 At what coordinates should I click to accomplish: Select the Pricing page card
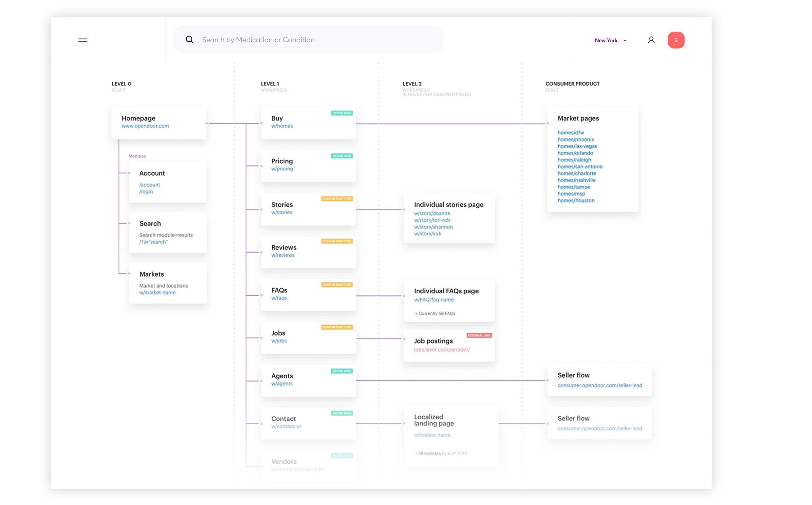pyautogui.click(x=308, y=166)
